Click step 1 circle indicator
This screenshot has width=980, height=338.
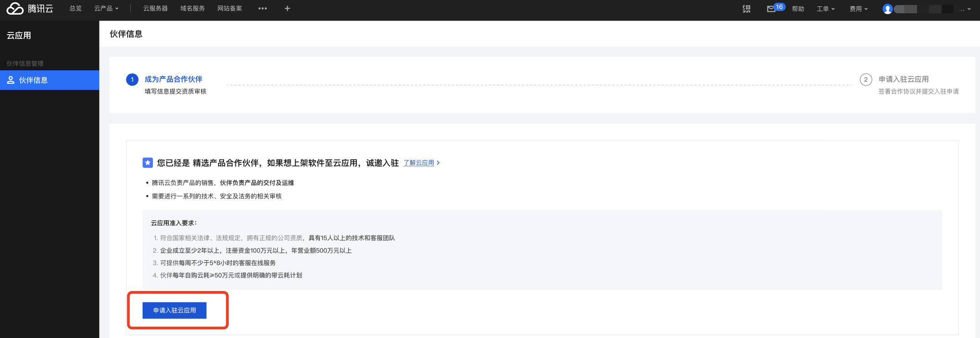(132, 79)
